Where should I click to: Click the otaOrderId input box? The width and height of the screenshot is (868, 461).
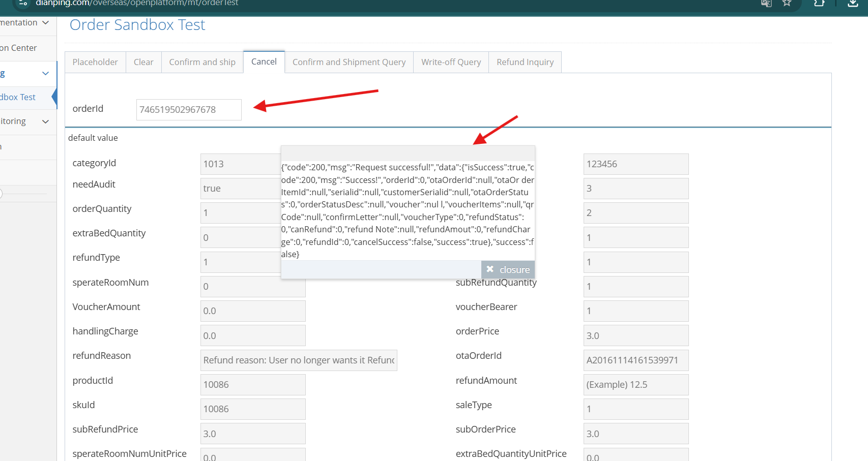[635, 360]
